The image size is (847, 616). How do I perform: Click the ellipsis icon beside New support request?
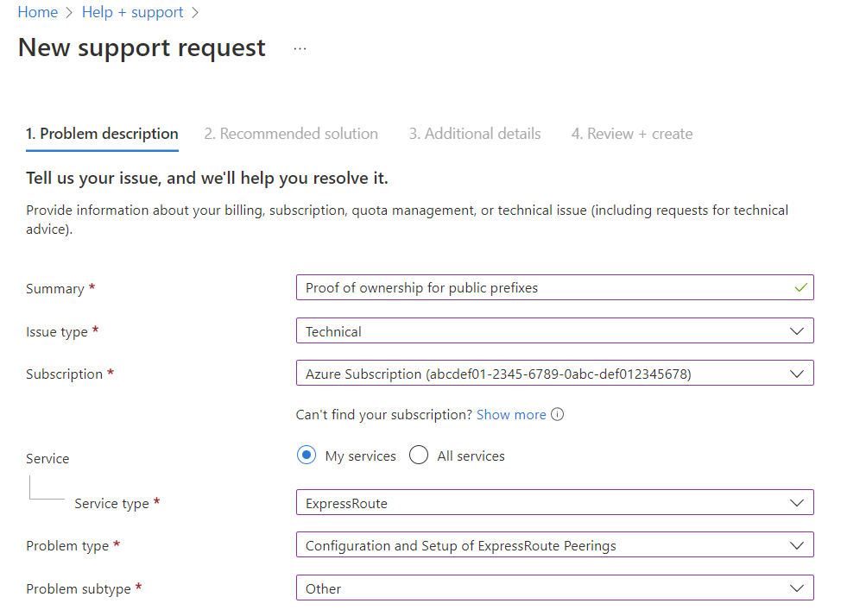tap(300, 49)
